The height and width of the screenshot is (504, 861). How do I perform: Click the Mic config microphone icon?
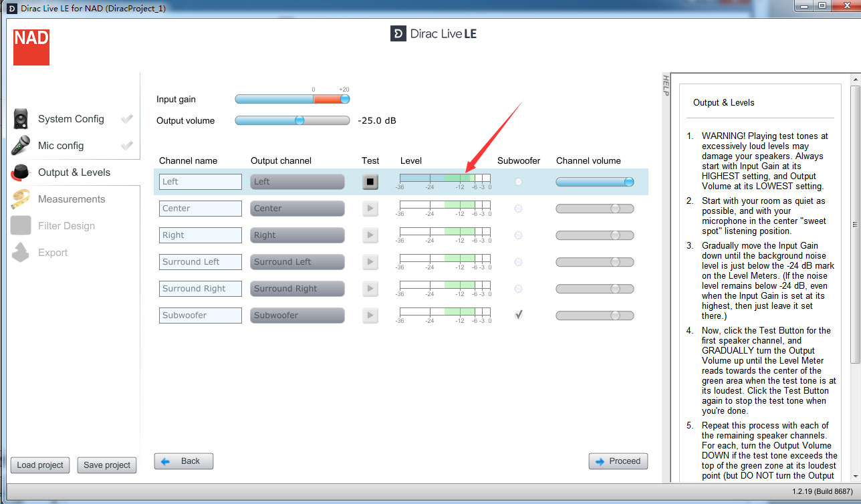21,146
